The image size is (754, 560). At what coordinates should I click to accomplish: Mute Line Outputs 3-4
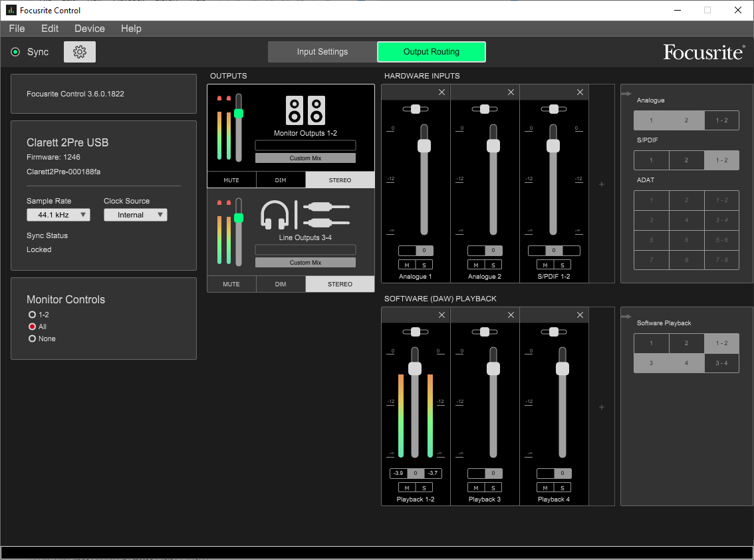[231, 285]
